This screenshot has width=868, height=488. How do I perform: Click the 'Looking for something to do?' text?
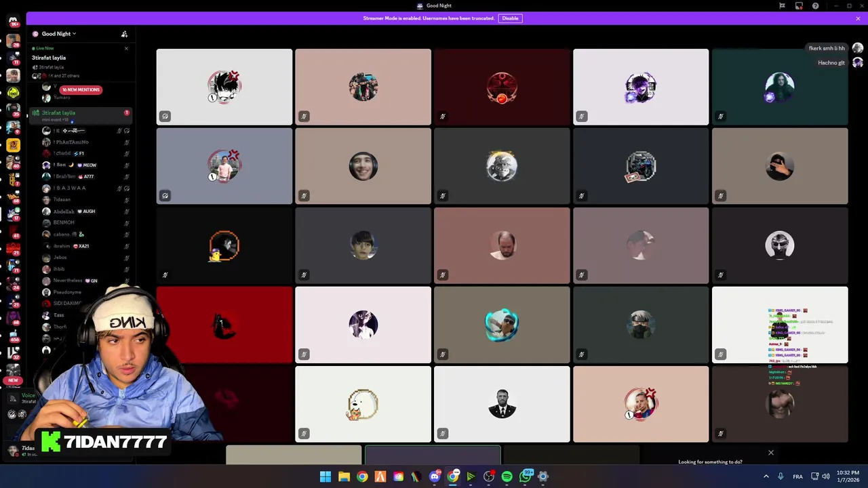pyautogui.click(x=710, y=462)
